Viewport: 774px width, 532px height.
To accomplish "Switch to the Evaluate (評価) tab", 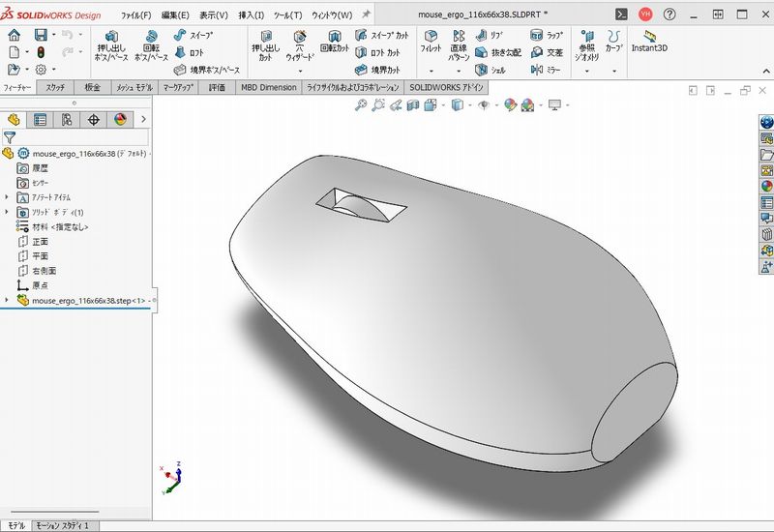I will pos(217,87).
